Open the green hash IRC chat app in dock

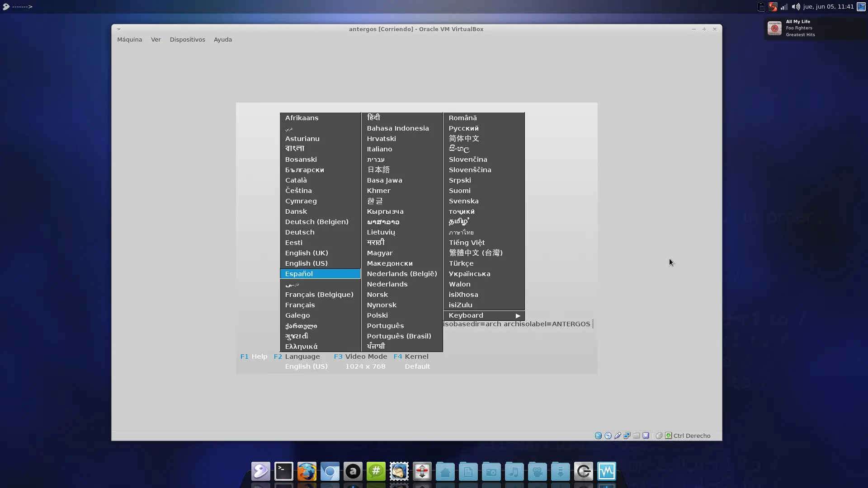coord(376,471)
